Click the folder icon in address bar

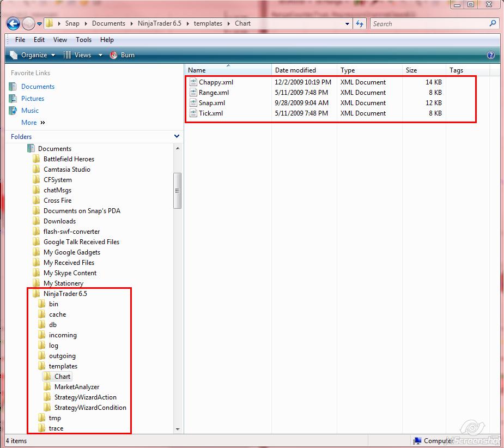pos(49,23)
